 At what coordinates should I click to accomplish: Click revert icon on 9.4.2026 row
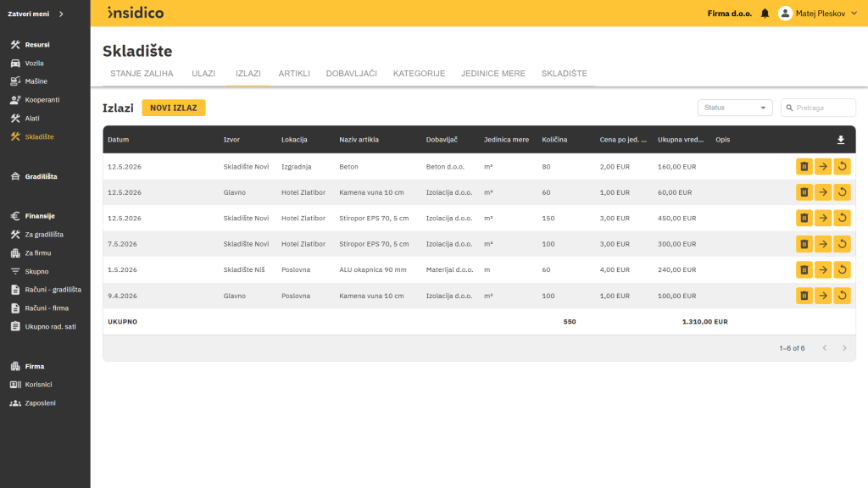(842, 296)
